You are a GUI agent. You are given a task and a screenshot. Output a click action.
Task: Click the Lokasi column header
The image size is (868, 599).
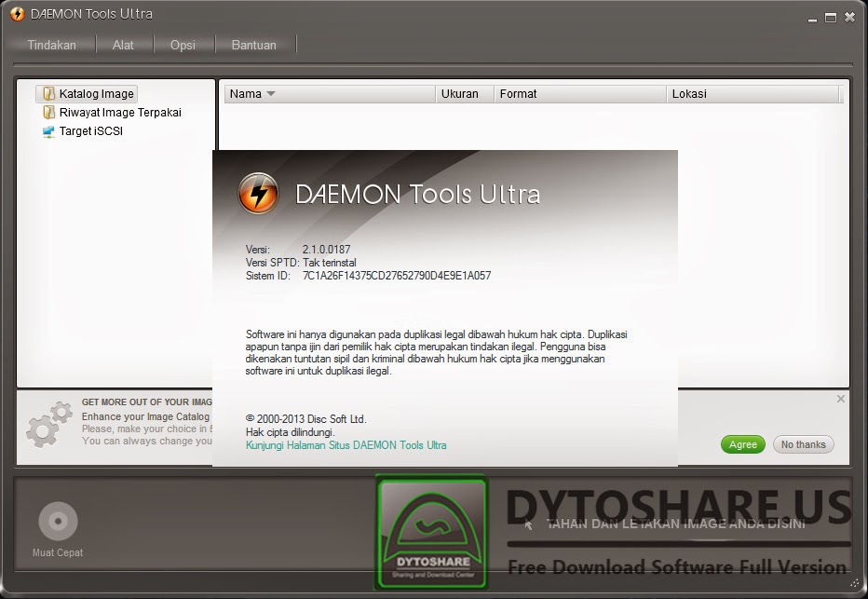[753, 94]
